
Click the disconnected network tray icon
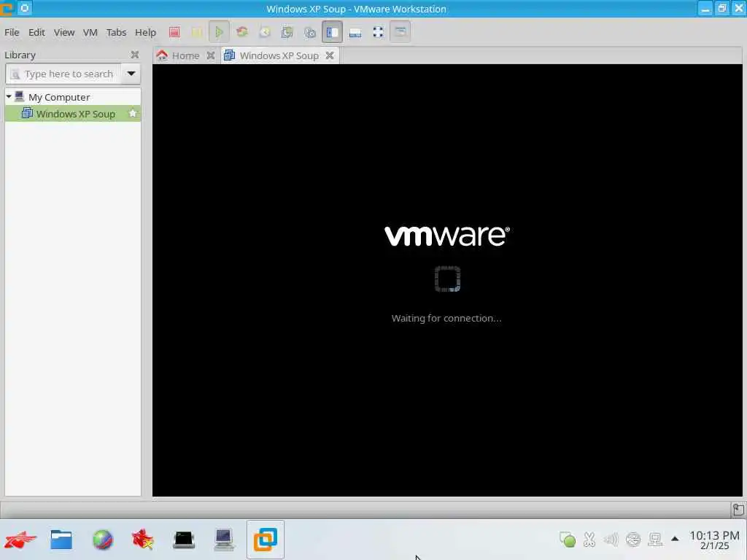pyautogui.click(x=633, y=539)
